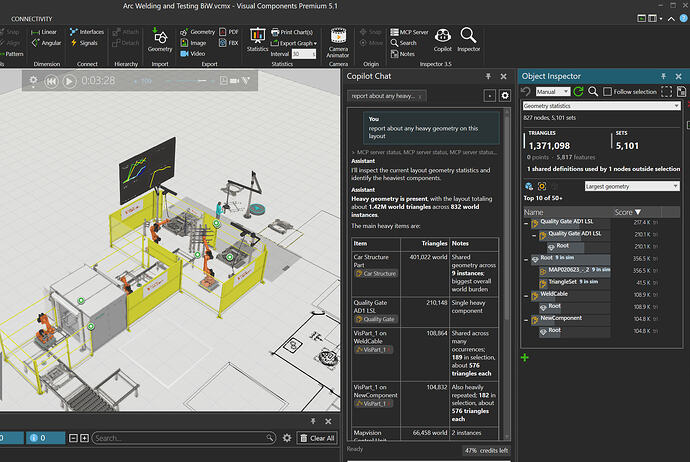Viewport: 690px width, 462px height.
Task: Click Print Chart(s)
Action: pyautogui.click(x=292, y=32)
